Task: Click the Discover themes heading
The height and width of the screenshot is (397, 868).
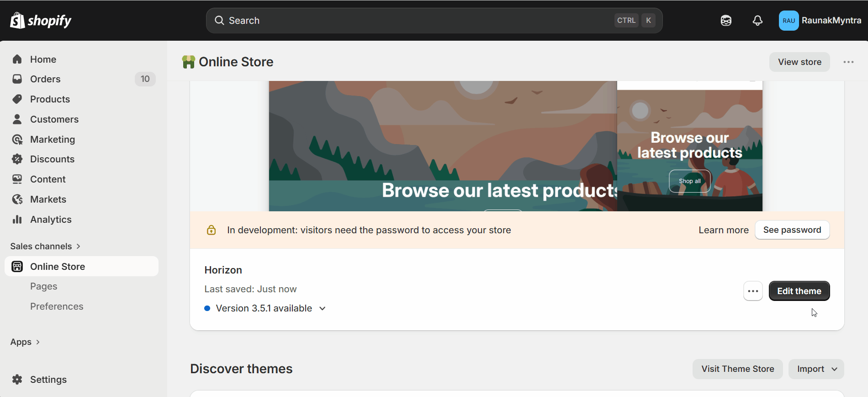Action: 241,369
